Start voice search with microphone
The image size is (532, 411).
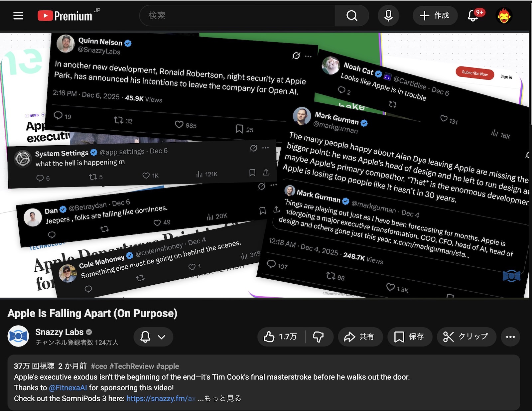coord(388,16)
